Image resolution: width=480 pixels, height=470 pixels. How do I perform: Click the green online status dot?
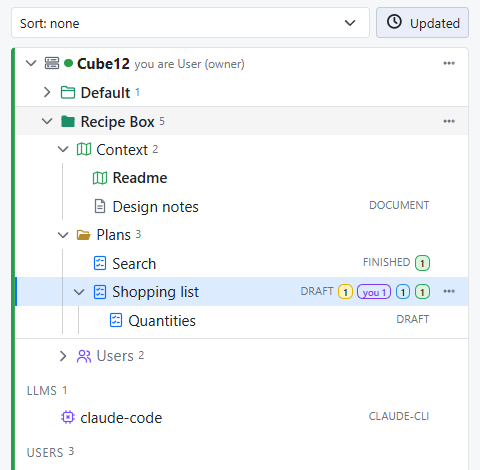(x=68, y=63)
